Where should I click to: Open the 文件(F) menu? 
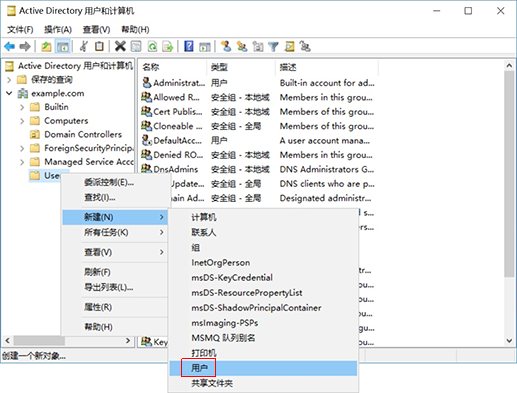(x=20, y=30)
